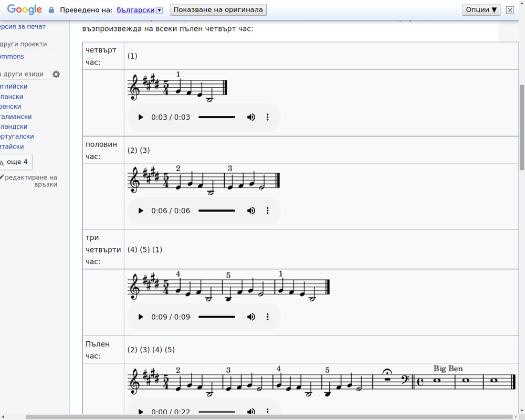Open language settings gear icon
The image size is (525, 420).
click(x=56, y=75)
